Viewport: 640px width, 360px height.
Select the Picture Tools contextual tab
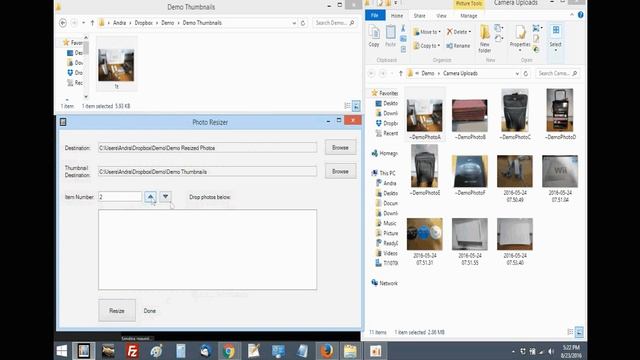[469, 4]
